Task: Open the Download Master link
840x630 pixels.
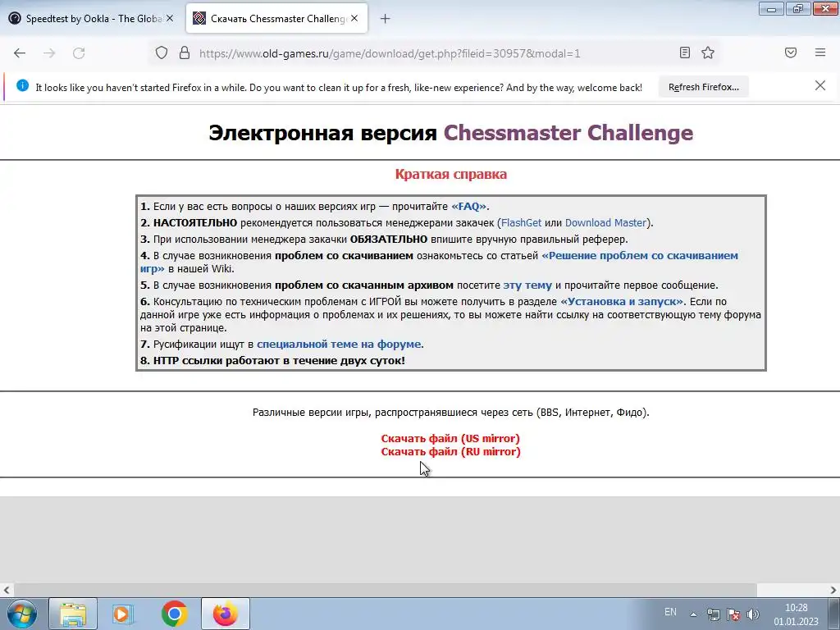Action: point(606,223)
